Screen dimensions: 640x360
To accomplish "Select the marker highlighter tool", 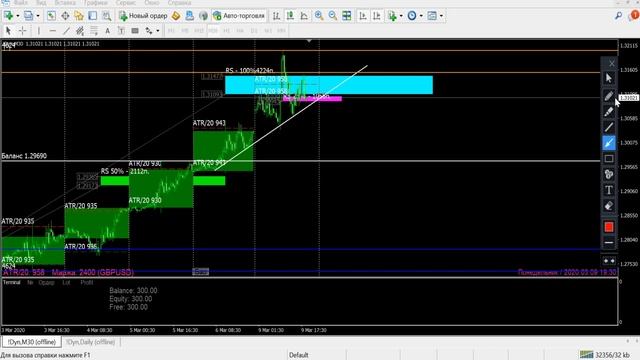I will pyautogui.click(x=609, y=111).
